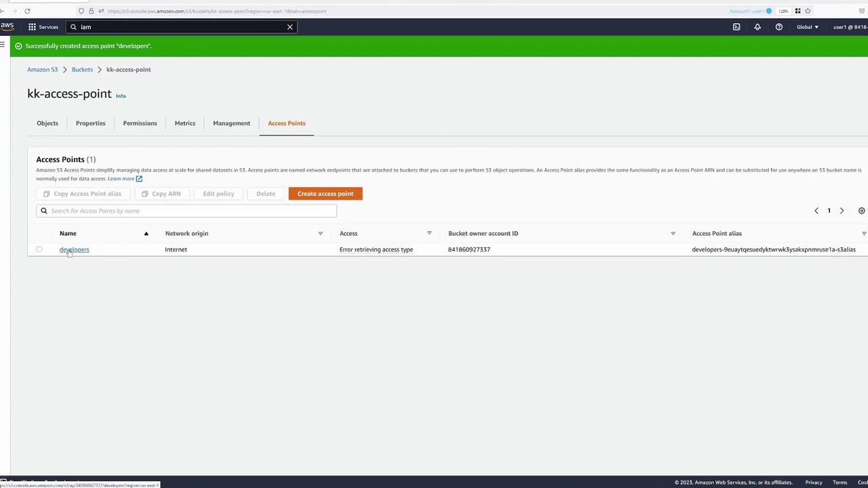Focus the Search for Access Points field
This screenshot has height=488, width=868.
186,211
